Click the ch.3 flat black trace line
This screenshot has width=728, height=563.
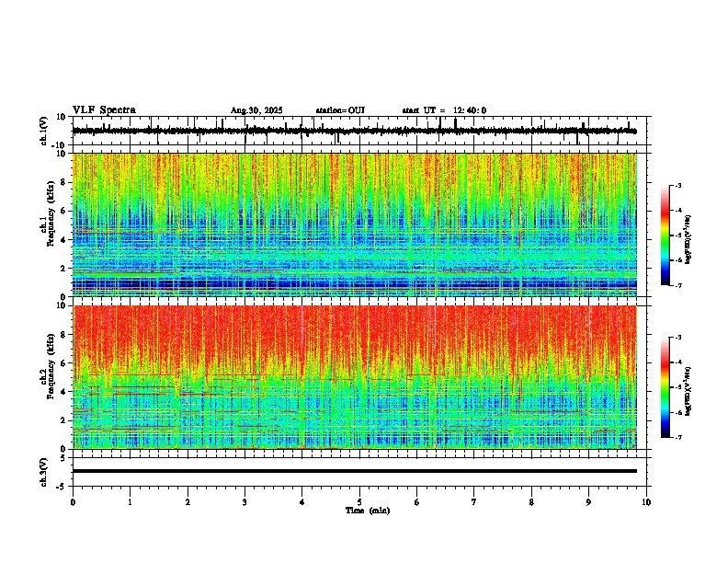tap(355, 471)
